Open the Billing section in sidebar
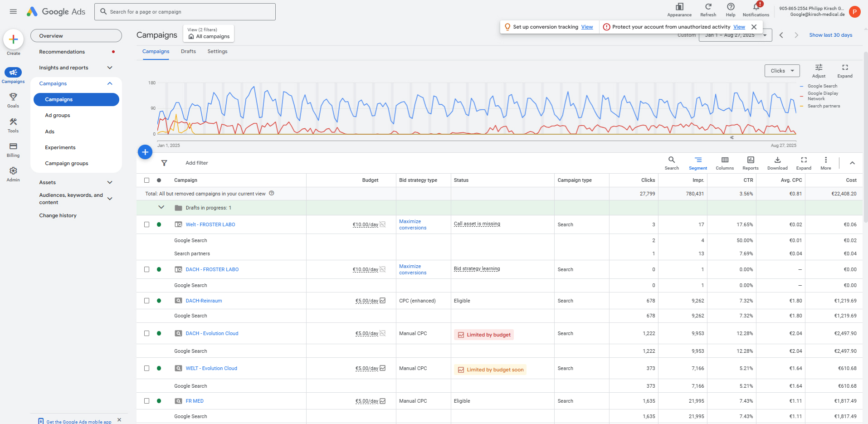Viewport: 868px width, 424px height. [13, 150]
